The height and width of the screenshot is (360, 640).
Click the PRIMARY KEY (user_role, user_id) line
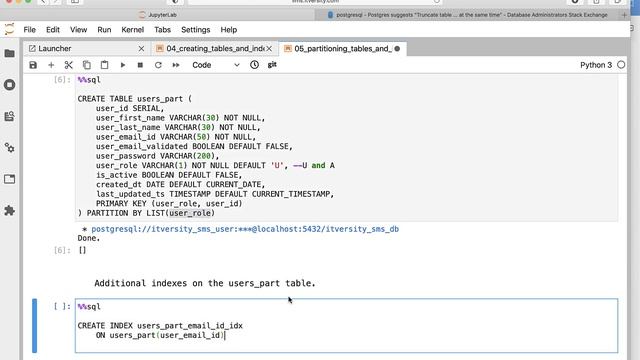point(169,203)
